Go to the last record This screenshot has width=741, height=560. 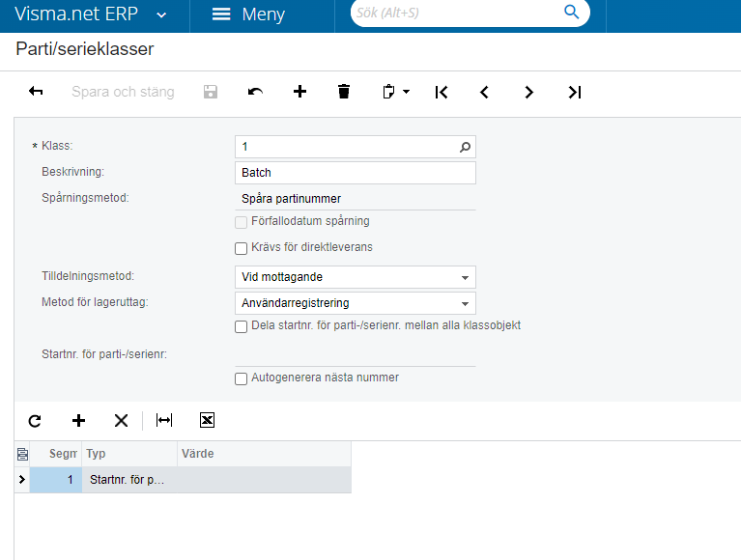(574, 92)
